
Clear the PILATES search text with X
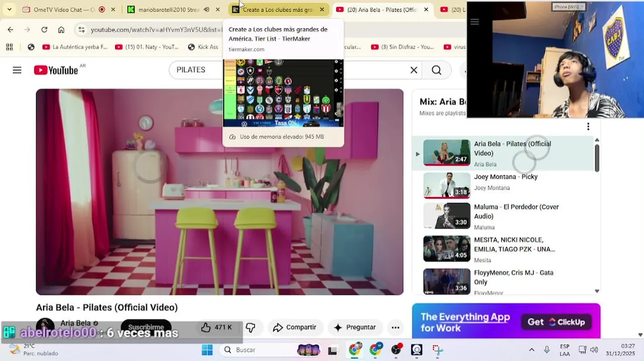(x=414, y=70)
